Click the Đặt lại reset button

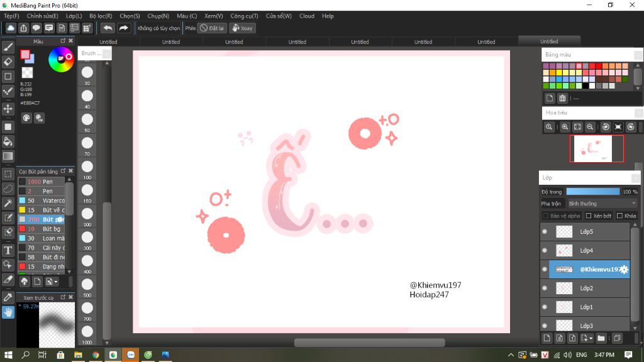[x=212, y=28]
